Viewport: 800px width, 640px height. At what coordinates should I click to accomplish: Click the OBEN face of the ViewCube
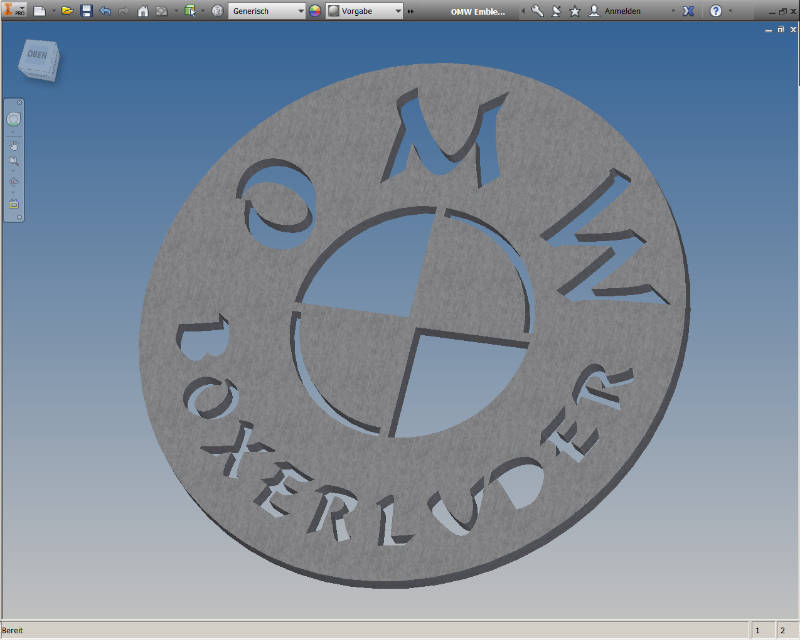tap(37, 56)
